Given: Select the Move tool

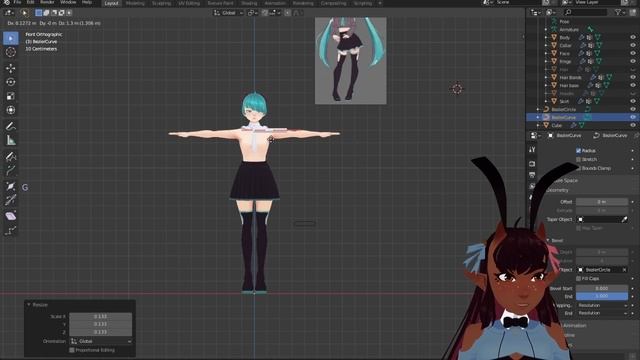Looking at the screenshot, I should pyautogui.click(x=11, y=68).
